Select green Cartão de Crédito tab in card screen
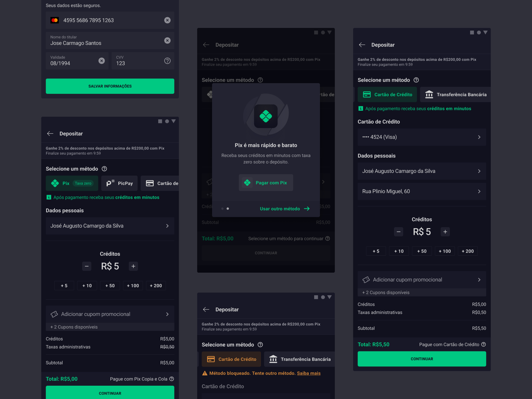532x399 pixels. click(387, 94)
